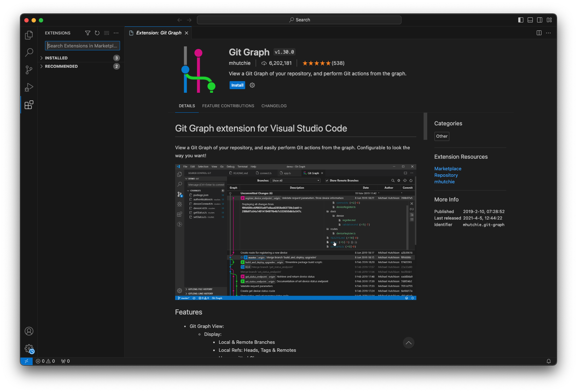Select the Extensions view icon

(x=29, y=105)
